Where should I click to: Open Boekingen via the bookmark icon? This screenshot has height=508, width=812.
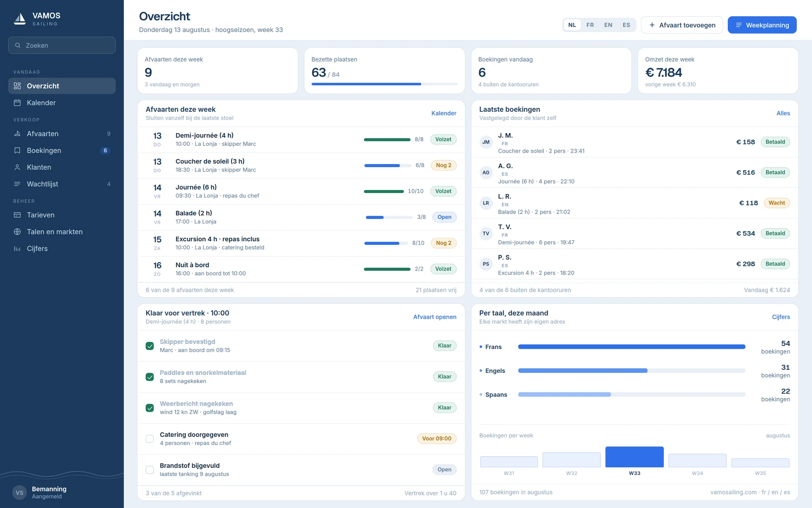tap(17, 150)
